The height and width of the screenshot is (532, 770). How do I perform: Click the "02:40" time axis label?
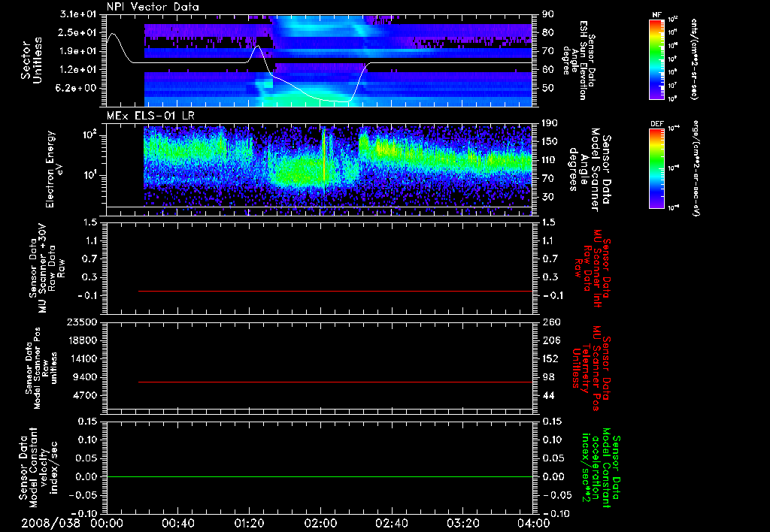coord(391,523)
